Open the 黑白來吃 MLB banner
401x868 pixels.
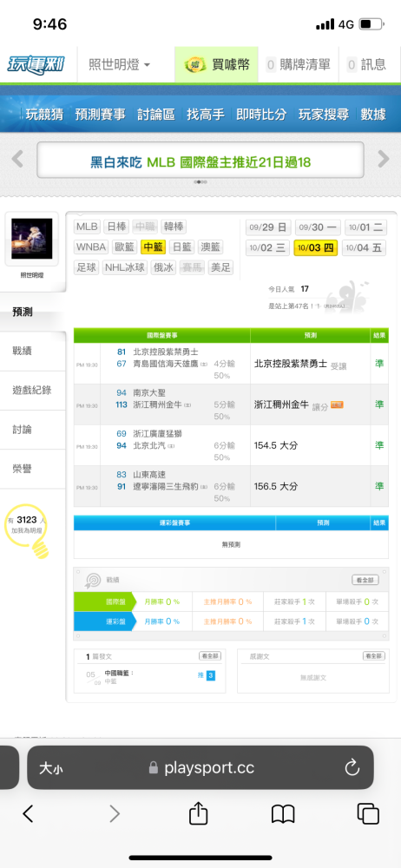(x=200, y=160)
